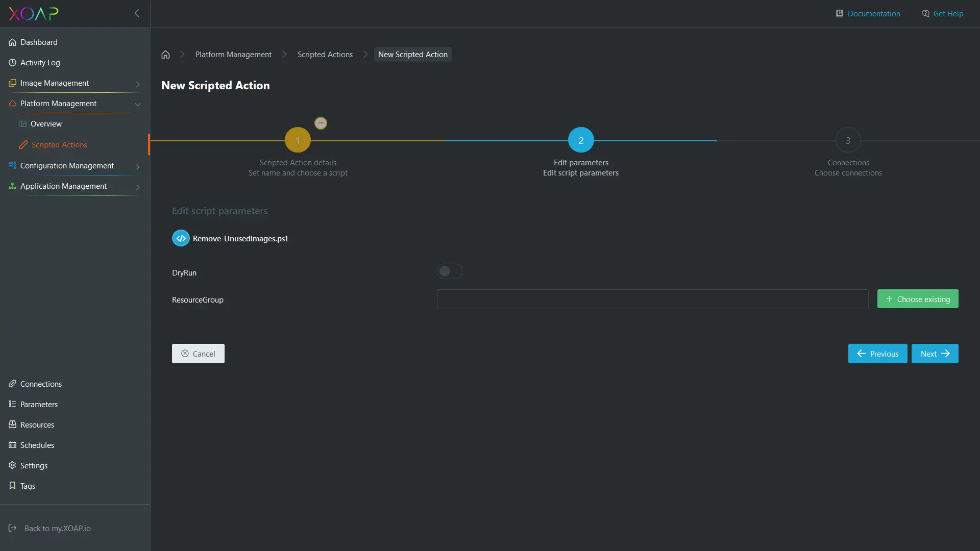Open the Documentation link
The width and height of the screenshot is (980, 551).
873,14
